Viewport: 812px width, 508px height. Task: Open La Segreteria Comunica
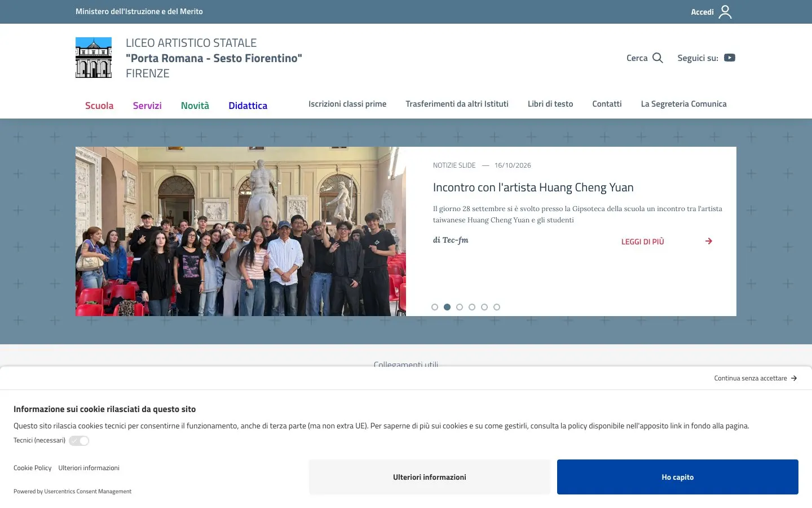tap(684, 104)
